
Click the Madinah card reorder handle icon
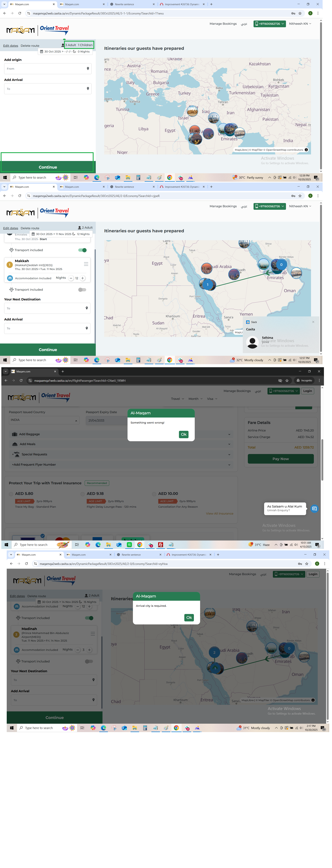coord(93,634)
